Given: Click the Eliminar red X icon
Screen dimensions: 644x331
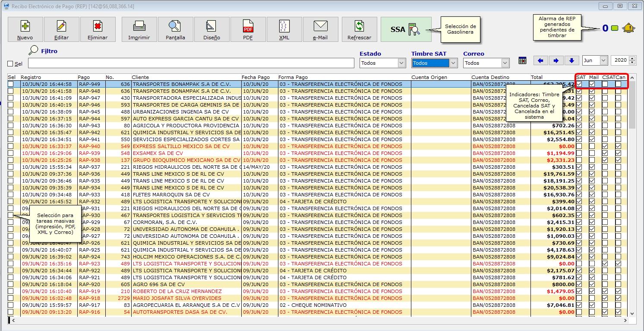Looking at the screenshot, I should (98, 27).
